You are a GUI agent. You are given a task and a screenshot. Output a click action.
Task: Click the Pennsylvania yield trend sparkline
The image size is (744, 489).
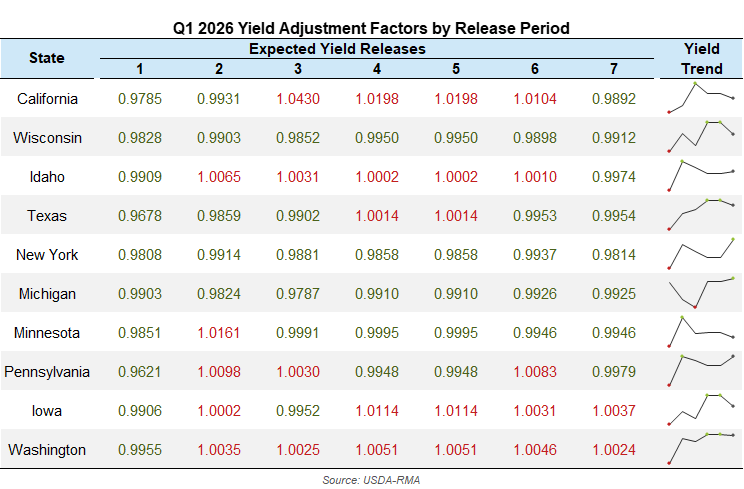pyautogui.click(x=701, y=371)
